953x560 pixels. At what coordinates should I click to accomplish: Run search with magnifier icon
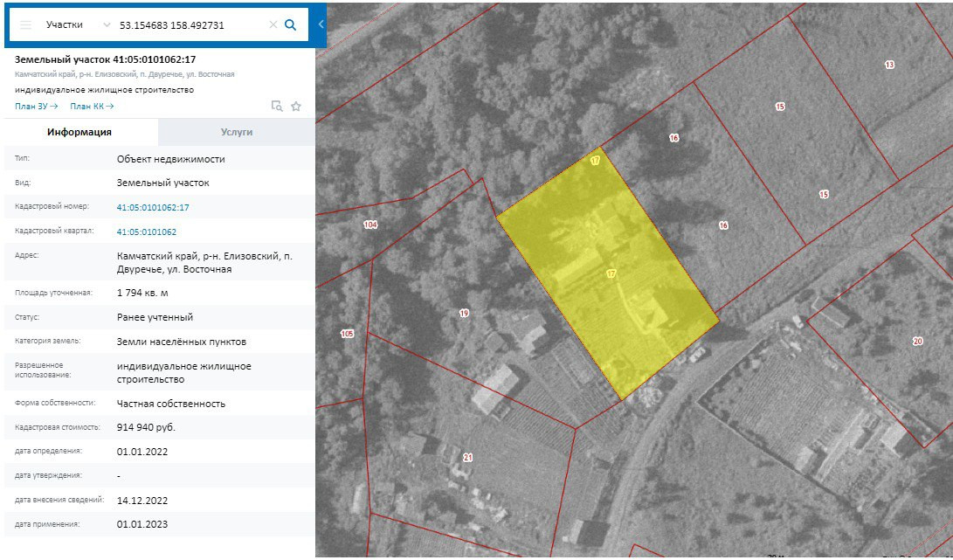click(x=291, y=25)
